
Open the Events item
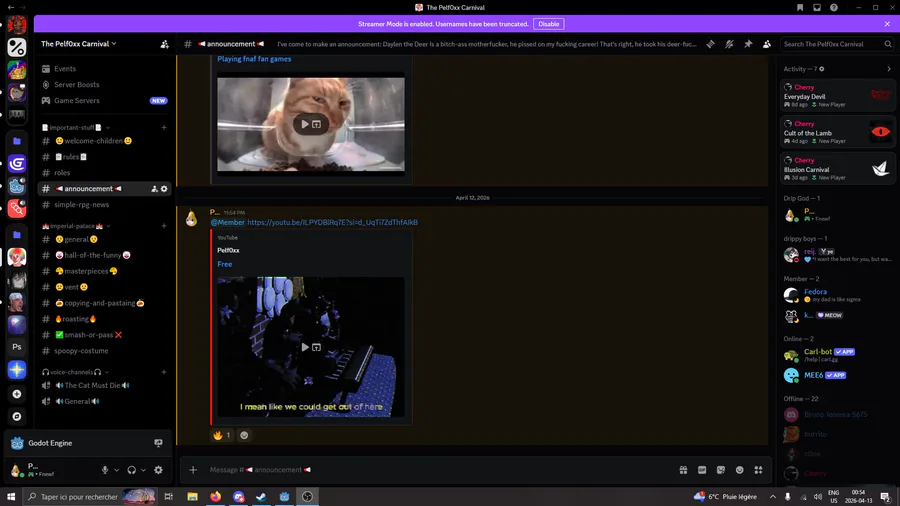pos(104,69)
